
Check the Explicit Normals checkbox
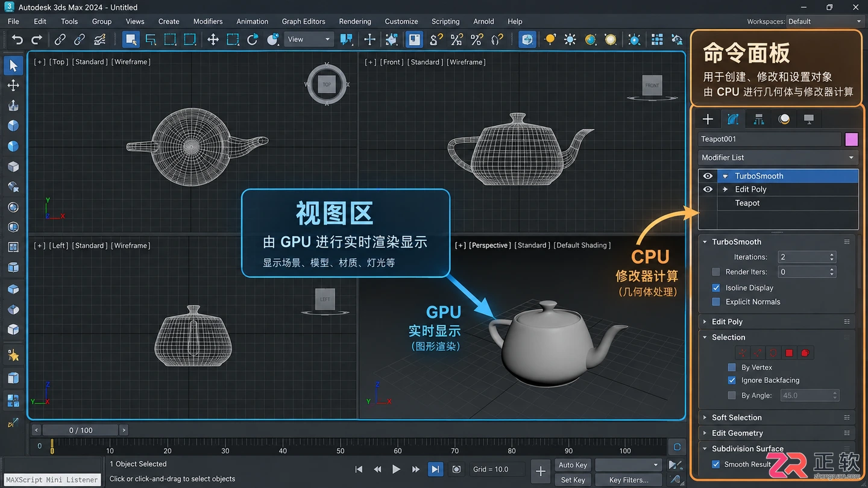point(716,302)
